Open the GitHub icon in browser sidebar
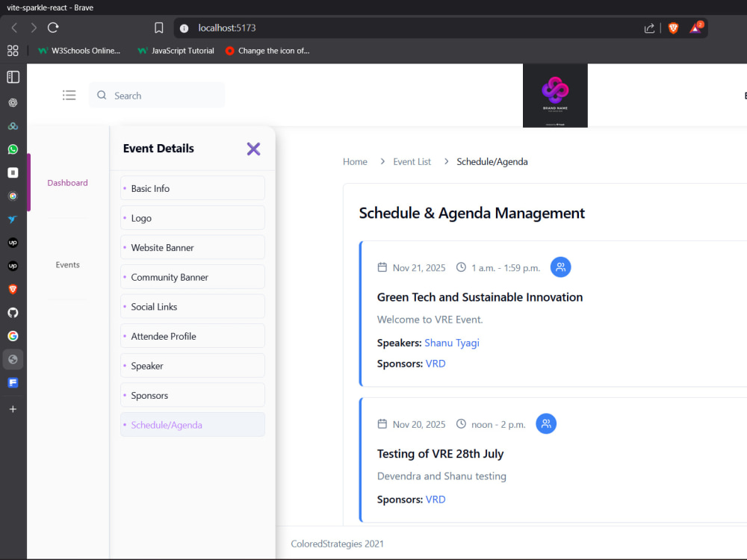The height and width of the screenshot is (560, 747). (x=13, y=312)
